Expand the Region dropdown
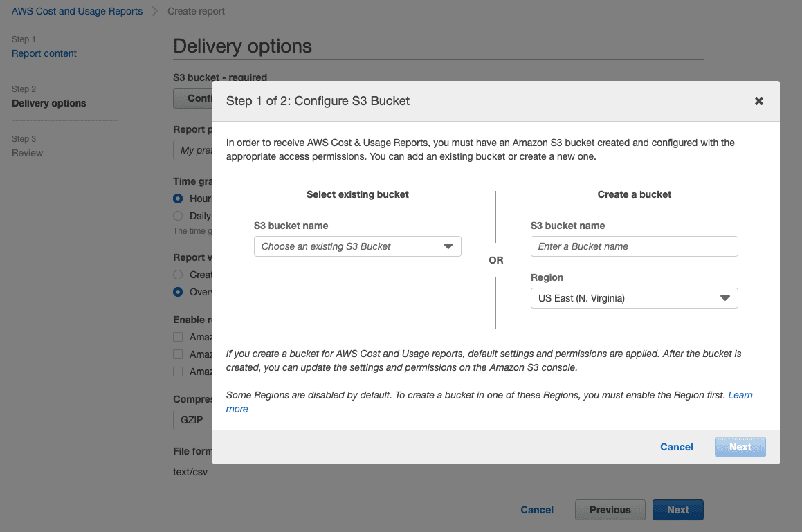 pos(634,298)
